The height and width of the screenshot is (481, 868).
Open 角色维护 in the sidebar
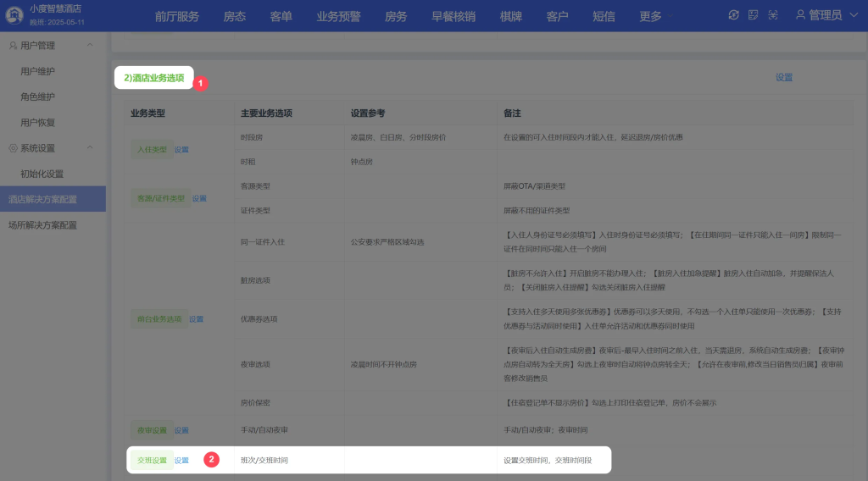38,97
